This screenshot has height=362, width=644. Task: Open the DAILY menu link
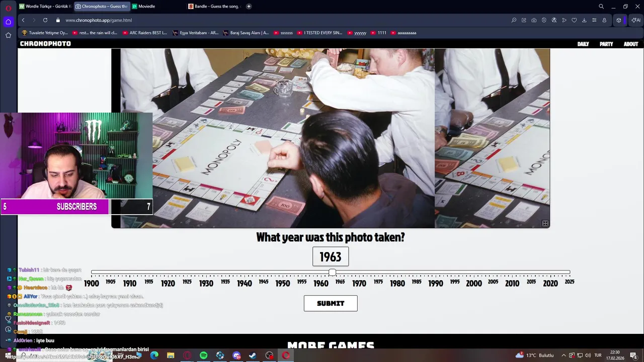click(583, 44)
